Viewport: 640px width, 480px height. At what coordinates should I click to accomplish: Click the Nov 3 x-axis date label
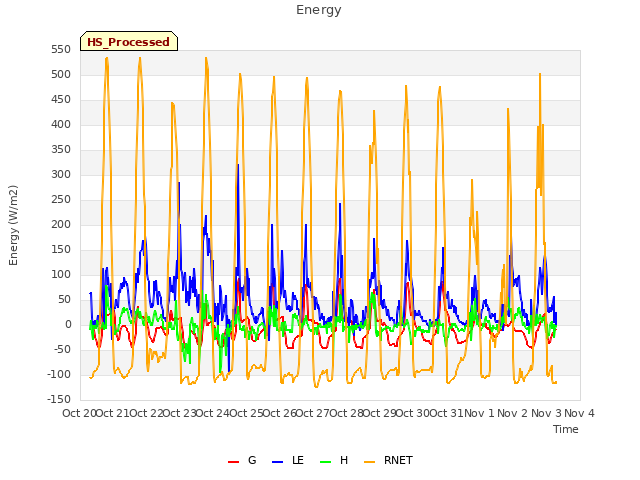(546, 413)
